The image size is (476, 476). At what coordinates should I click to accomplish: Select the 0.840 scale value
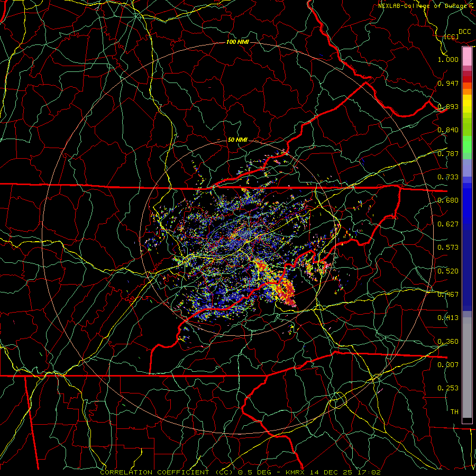click(448, 130)
